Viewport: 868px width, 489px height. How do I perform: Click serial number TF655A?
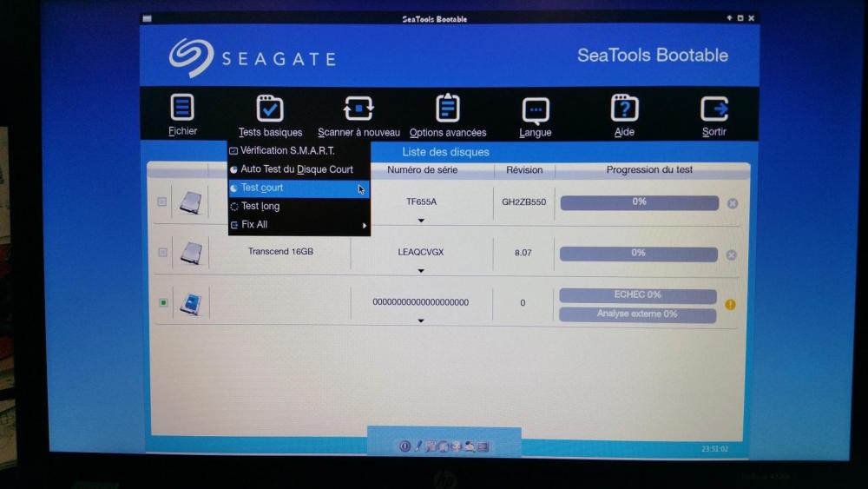point(421,202)
